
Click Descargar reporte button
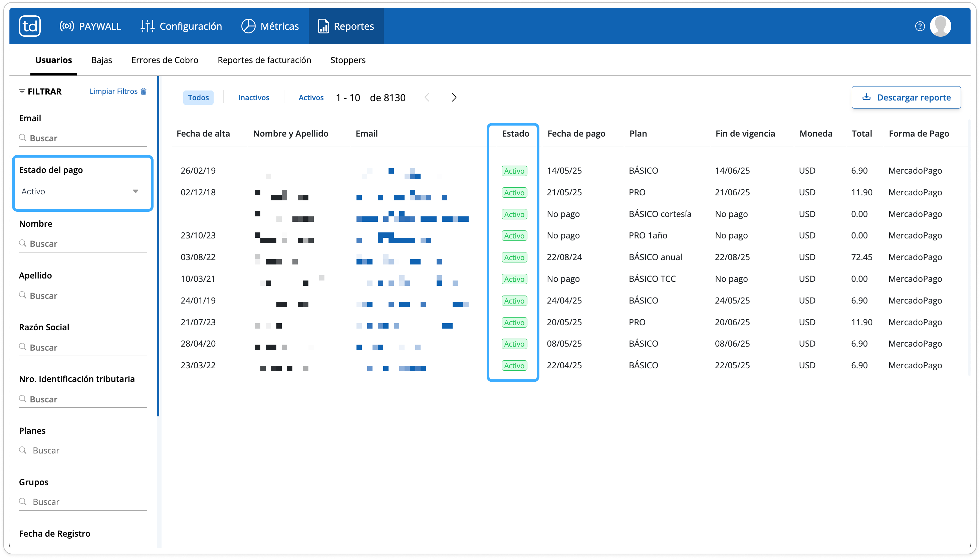click(906, 97)
